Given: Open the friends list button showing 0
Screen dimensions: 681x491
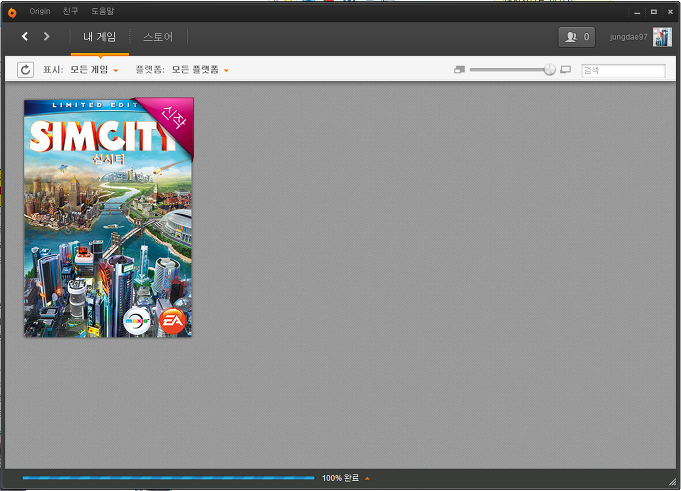Looking at the screenshot, I should coord(576,37).
